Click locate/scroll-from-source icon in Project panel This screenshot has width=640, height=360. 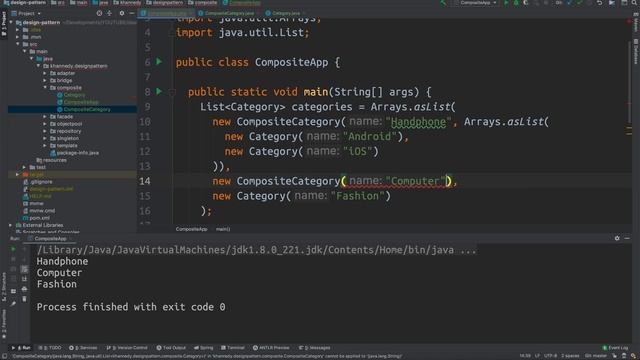(x=99, y=13)
